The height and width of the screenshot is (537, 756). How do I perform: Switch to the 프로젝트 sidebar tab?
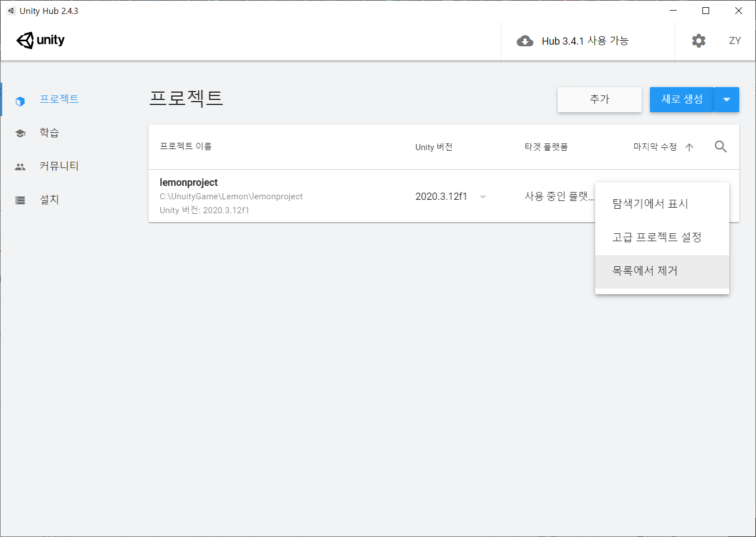coord(59,99)
